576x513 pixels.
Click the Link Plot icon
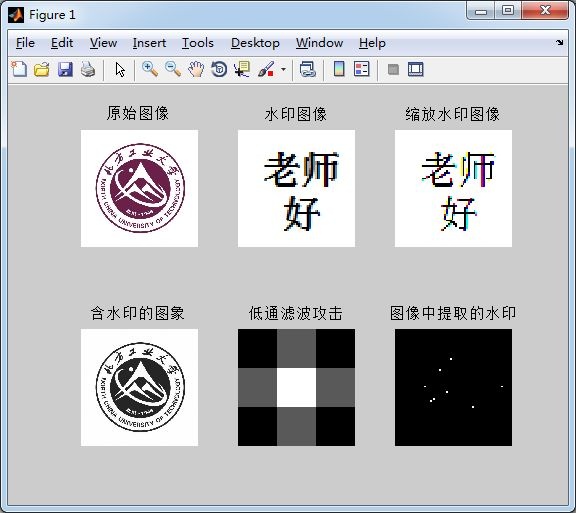click(x=308, y=69)
